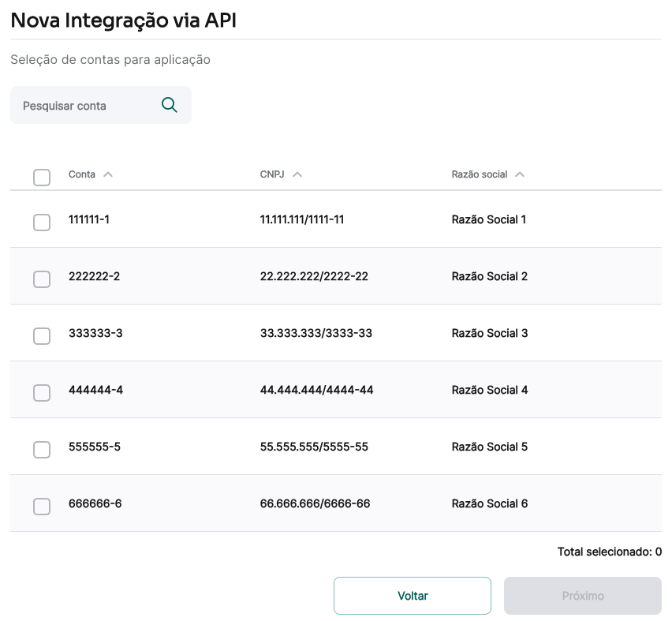Viewport: 672px width, 621px height.
Task: Enable checkbox for account 444444-4
Action: click(42, 393)
